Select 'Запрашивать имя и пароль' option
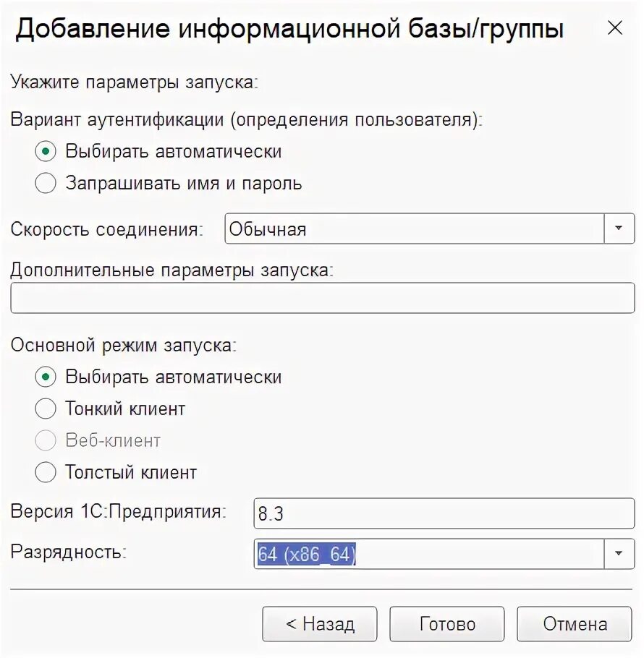The image size is (644, 658). (x=46, y=184)
